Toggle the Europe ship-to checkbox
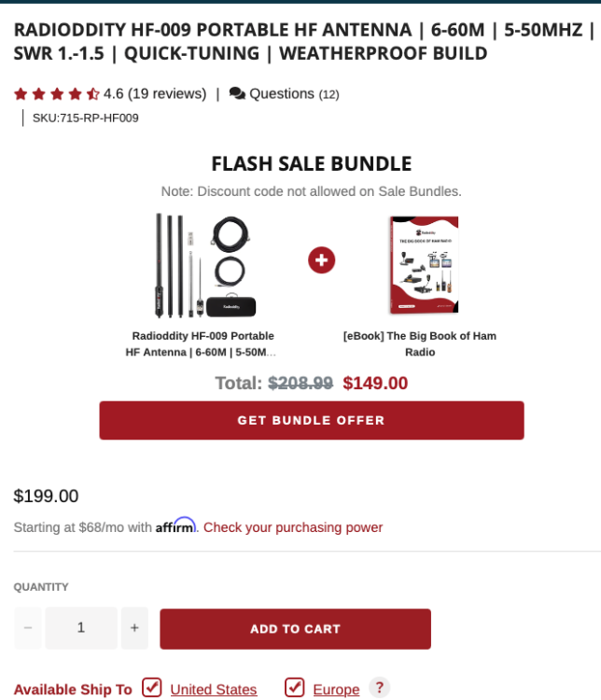The image size is (601, 700). [x=295, y=688]
